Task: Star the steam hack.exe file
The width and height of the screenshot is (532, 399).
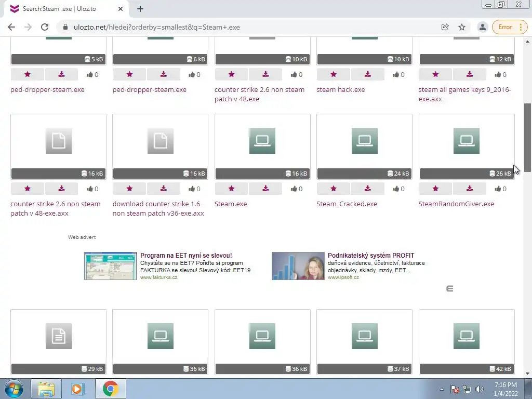Action: (334, 74)
